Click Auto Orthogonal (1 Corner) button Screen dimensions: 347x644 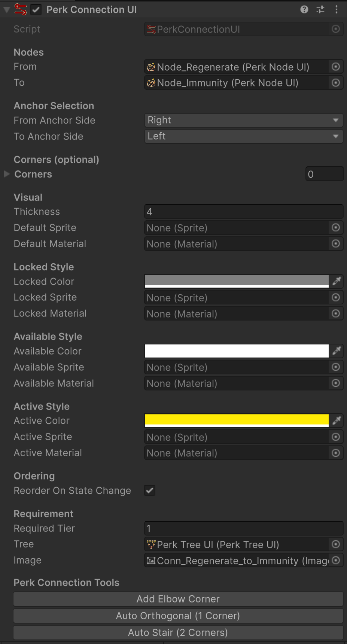[x=178, y=616]
